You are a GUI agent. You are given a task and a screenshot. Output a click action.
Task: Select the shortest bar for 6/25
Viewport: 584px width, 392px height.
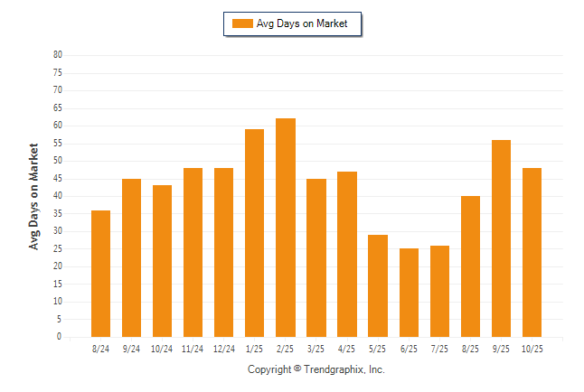(x=409, y=293)
